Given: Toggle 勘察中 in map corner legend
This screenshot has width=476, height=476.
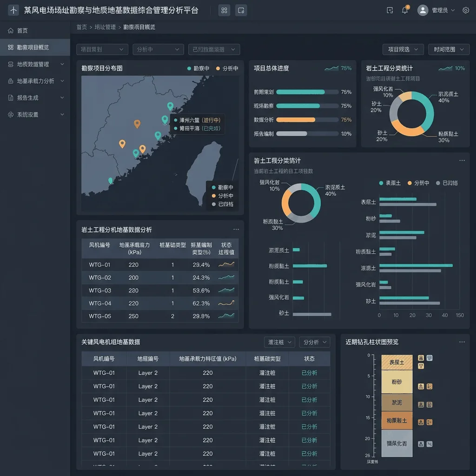Looking at the screenshot, I should coord(223,187).
